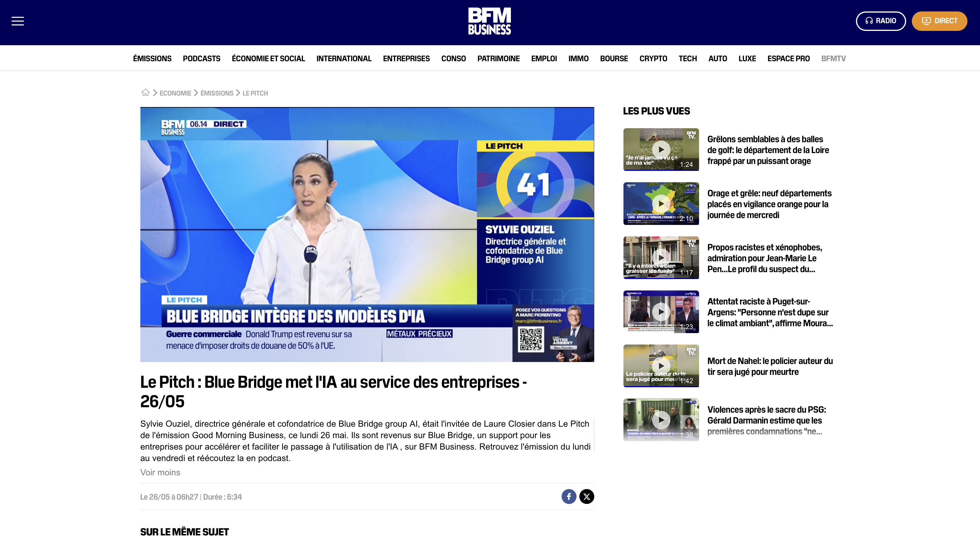This screenshot has height=538, width=980.
Task: Open Tech section
Action: [688, 59]
